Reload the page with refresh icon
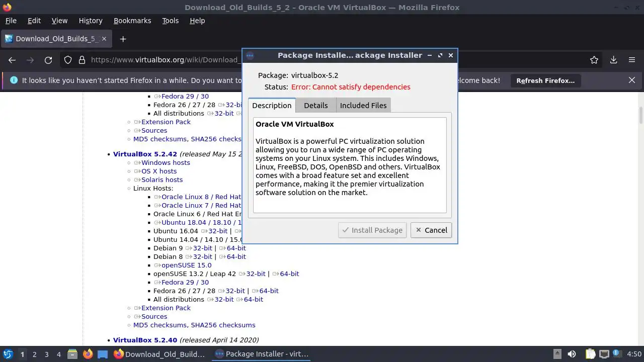The height and width of the screenshot is (362, 644). (48, 60)
